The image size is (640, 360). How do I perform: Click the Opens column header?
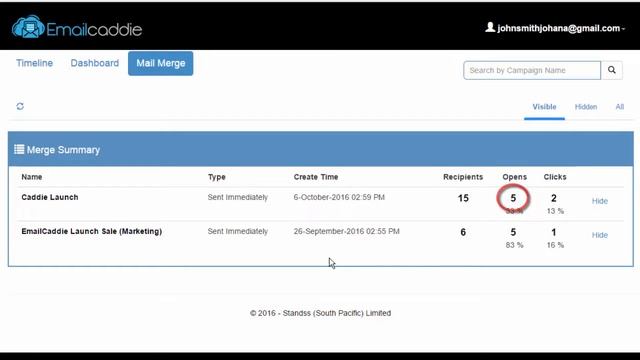[514, 177]
